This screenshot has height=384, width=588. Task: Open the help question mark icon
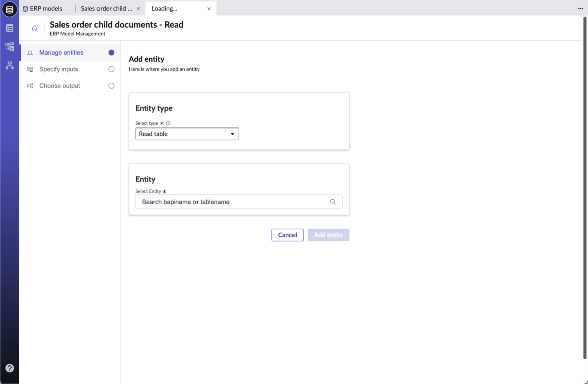(10, 368)
